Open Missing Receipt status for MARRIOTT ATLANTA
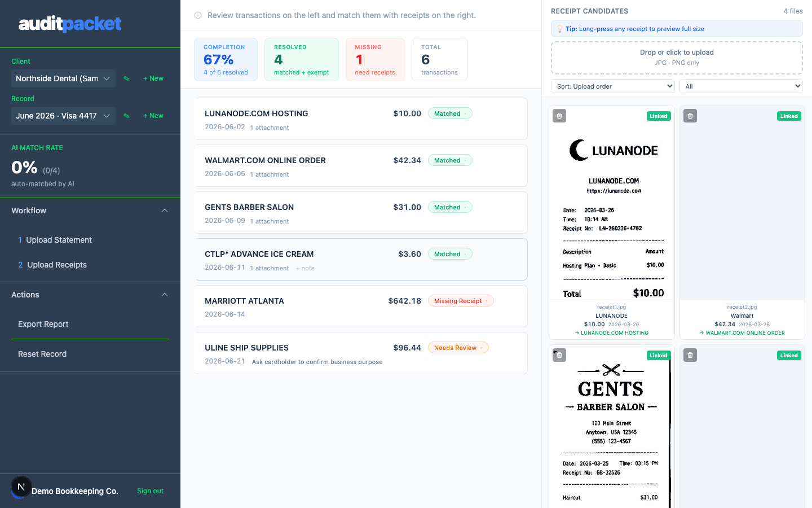 click(461, 301)
